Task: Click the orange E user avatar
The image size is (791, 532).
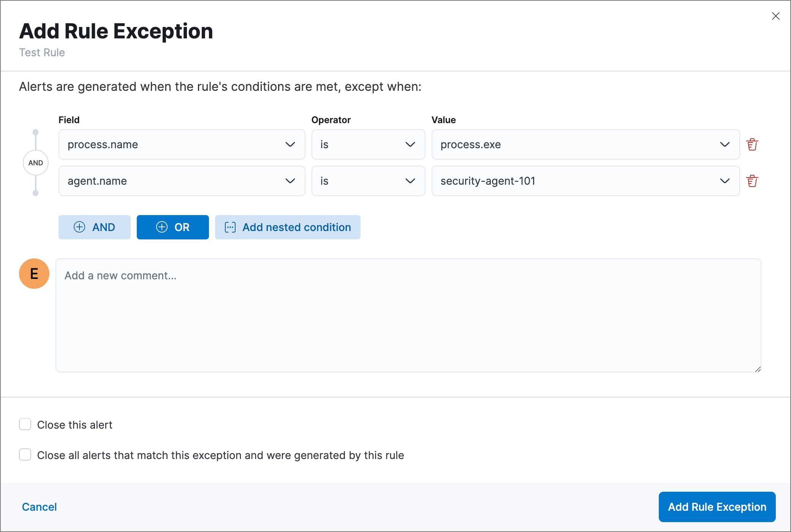Action: click(34, 274)
